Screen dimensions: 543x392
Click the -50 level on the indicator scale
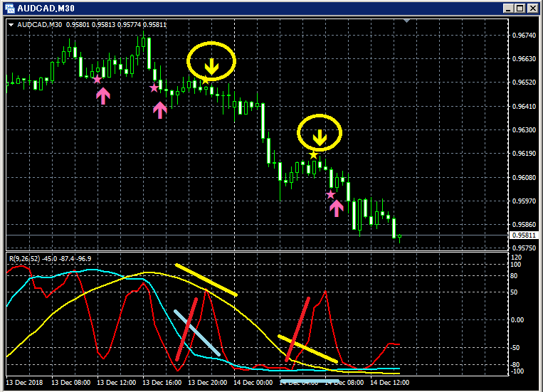(516, 348)
